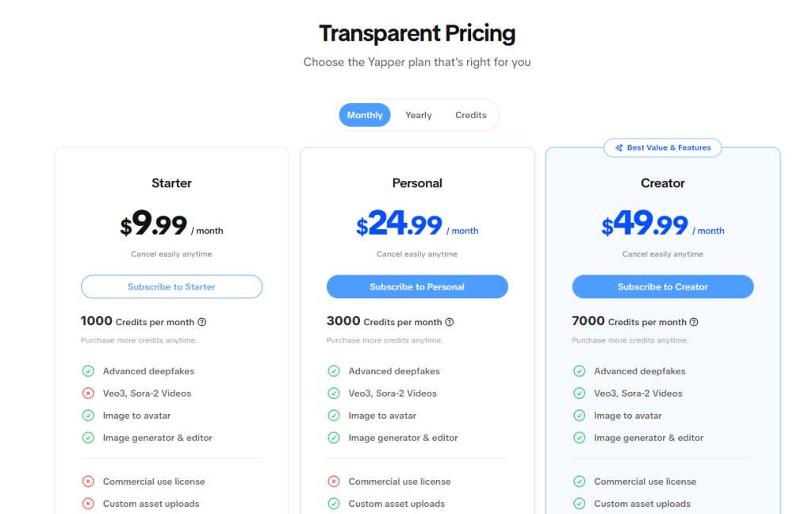
Task: Click red X for Personal Commercial use license
Action: 334,481
